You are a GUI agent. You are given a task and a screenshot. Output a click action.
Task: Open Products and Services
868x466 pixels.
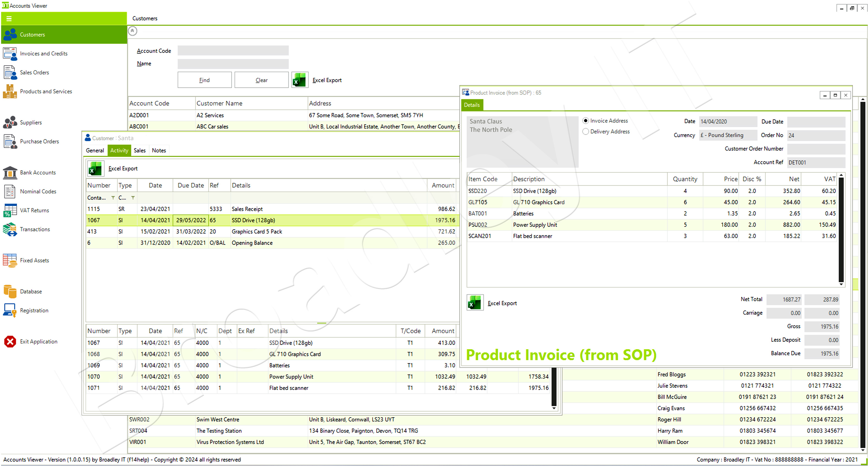point(46,91)
